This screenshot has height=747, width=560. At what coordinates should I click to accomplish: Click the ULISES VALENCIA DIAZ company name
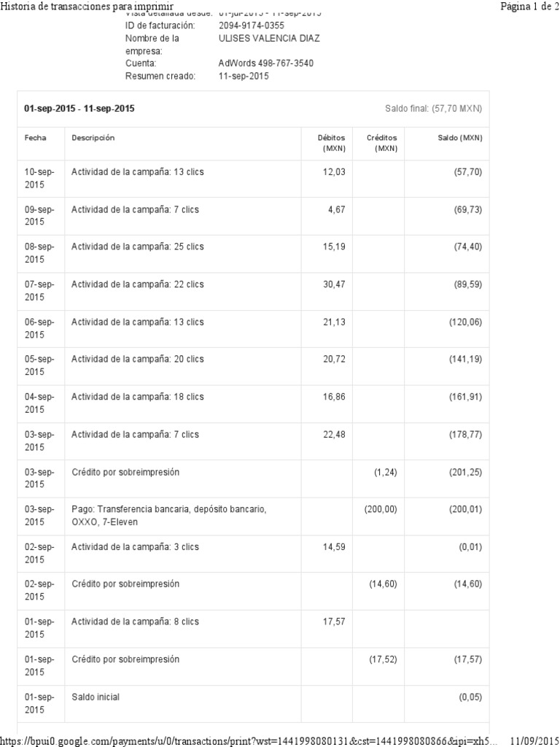click(269, 38)
